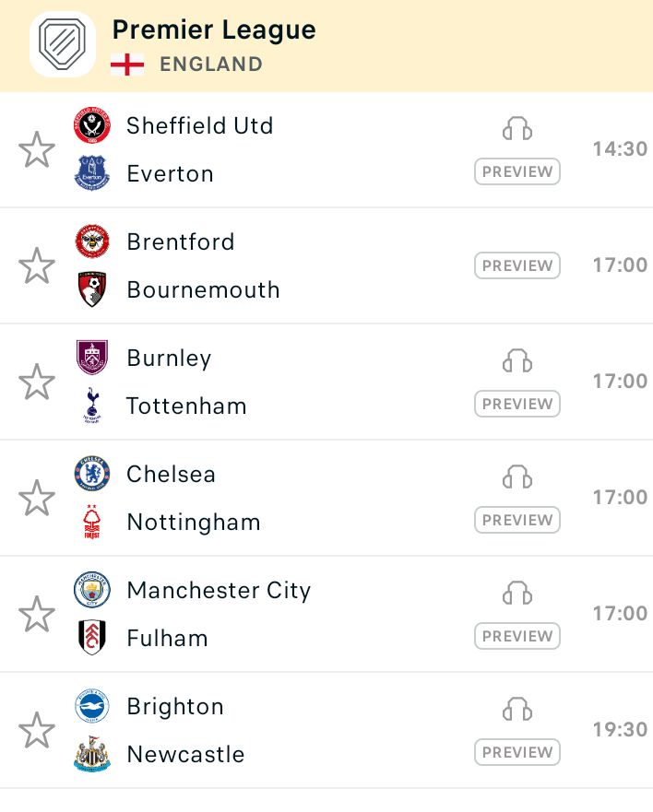Favorite the Brighton vs Newcastle game

37,730
